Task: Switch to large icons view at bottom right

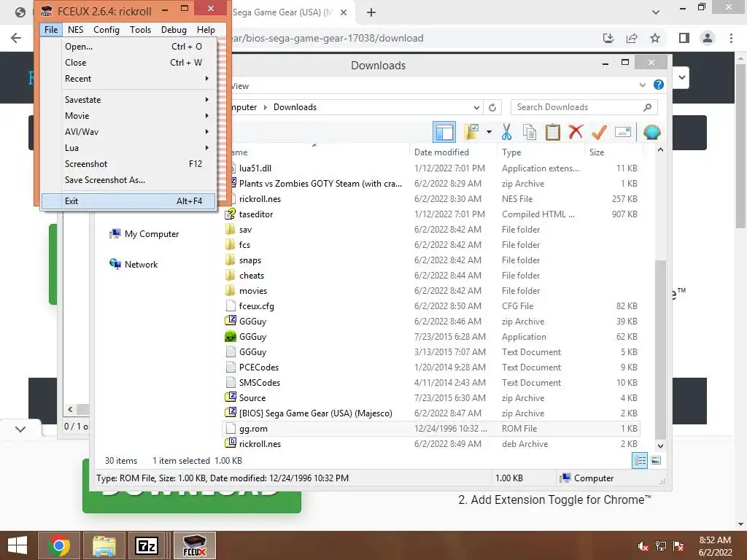Action: click(x=656, y=460)
